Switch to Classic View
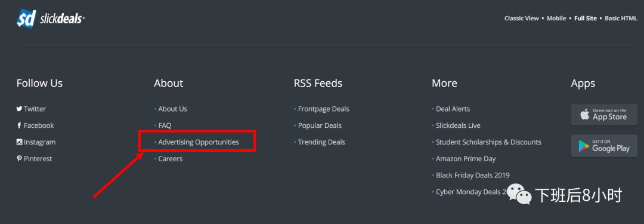This screenshot has height=224, width=644. [x=522, y=19]
